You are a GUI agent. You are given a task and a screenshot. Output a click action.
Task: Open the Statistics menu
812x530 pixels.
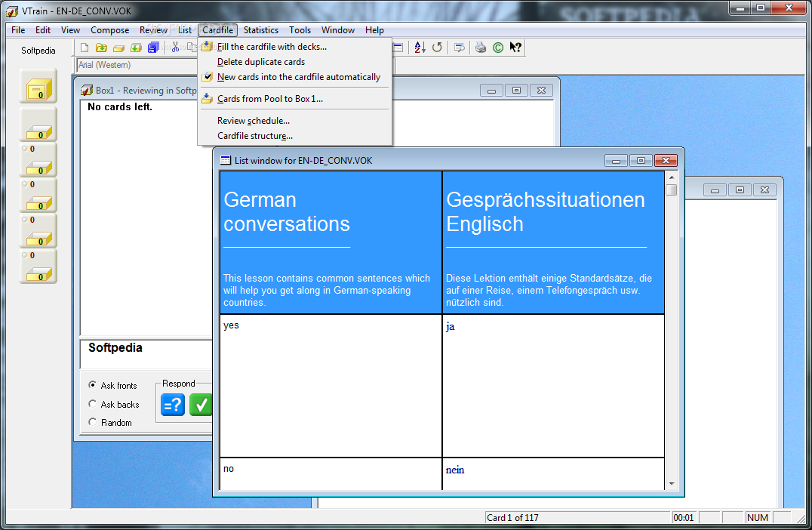click(x=261, y=30)
